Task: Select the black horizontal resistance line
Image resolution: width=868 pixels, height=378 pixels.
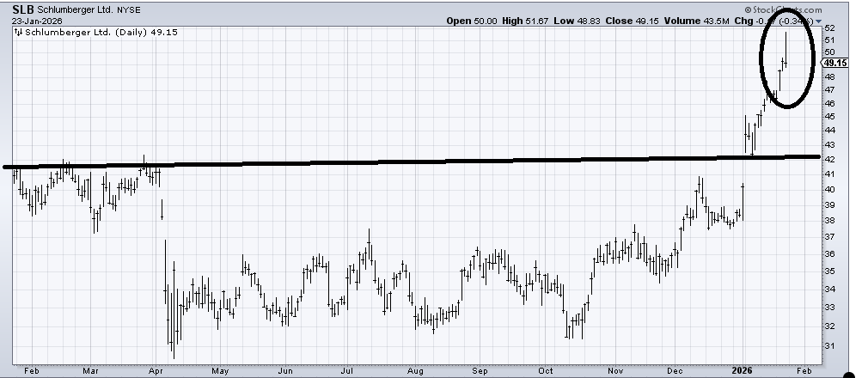Action: 430,161
